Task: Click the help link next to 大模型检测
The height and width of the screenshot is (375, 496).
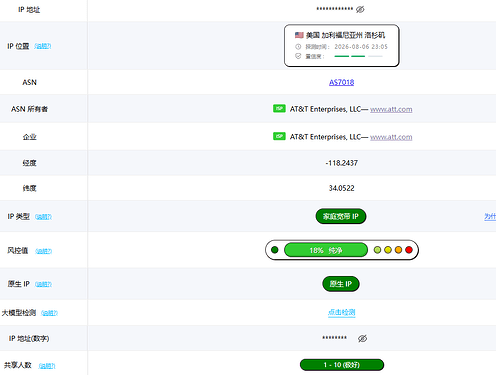Action: pos(49,313)
